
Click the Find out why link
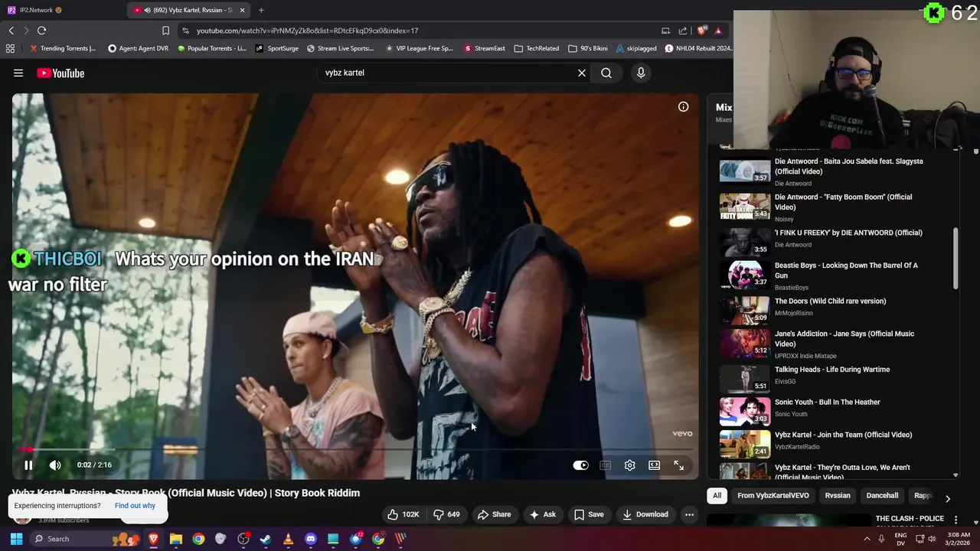coord(135,506)
